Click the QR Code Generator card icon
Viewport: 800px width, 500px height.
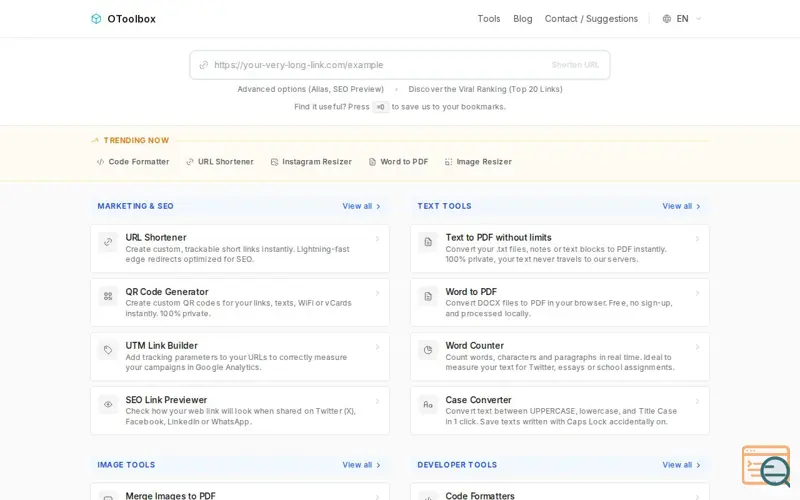(108, 296)
